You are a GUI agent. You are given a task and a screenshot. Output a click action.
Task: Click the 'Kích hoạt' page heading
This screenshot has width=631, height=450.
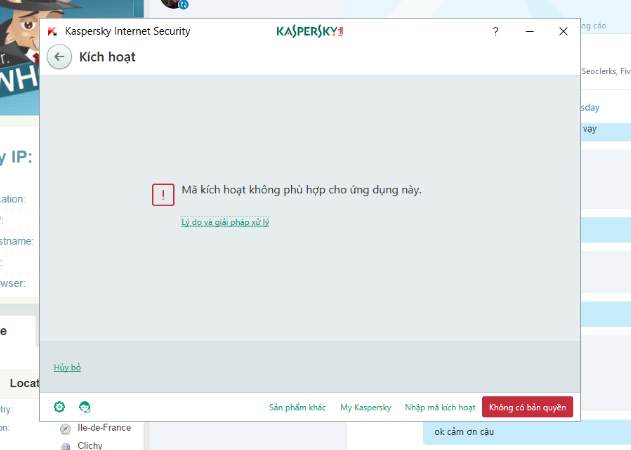(107, 57)
